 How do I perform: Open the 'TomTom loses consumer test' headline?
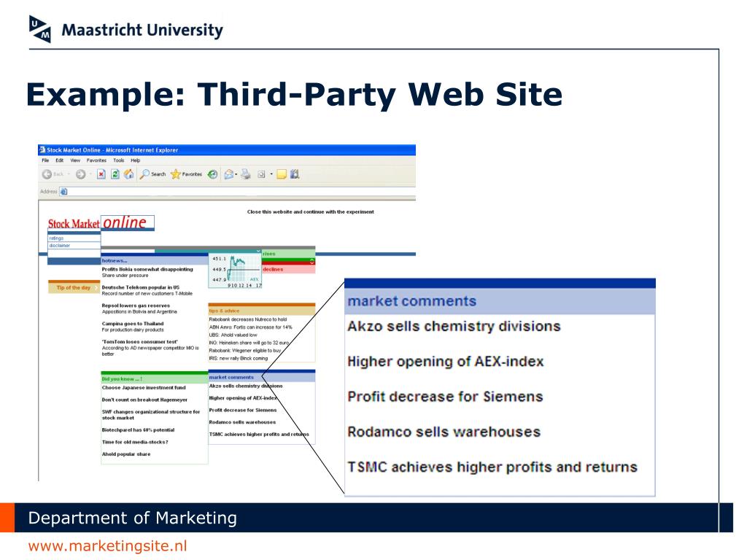tap(140, 342)
